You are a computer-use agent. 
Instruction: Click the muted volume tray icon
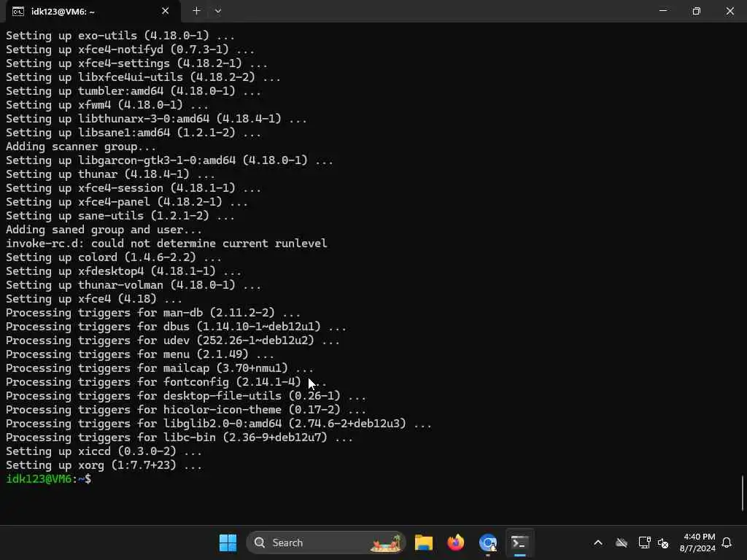[x=663, y=542]
